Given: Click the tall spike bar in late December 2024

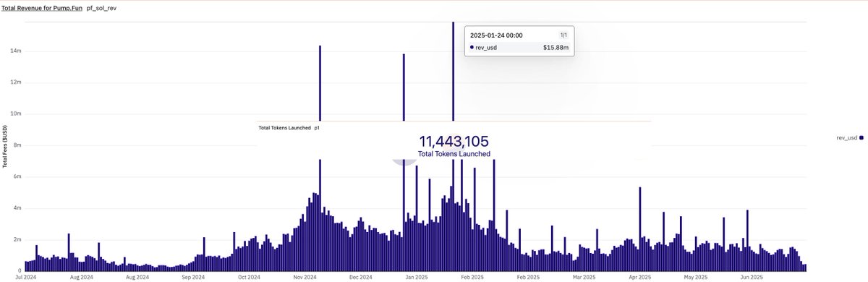Looking at the screenshot, I should pos(404,87).
